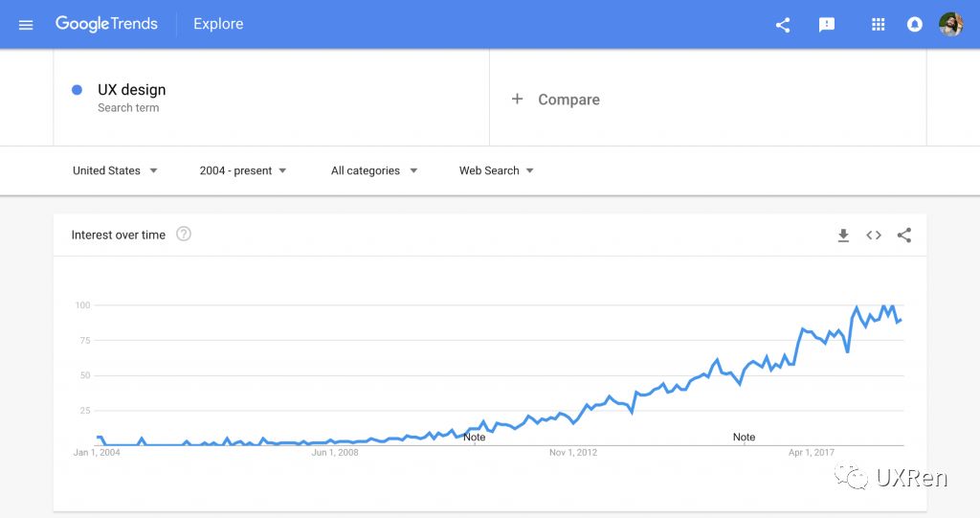The height and width of the screenshot is (518, 980).
Task: Edit the UX design search term
Action: tap(132, 90)
